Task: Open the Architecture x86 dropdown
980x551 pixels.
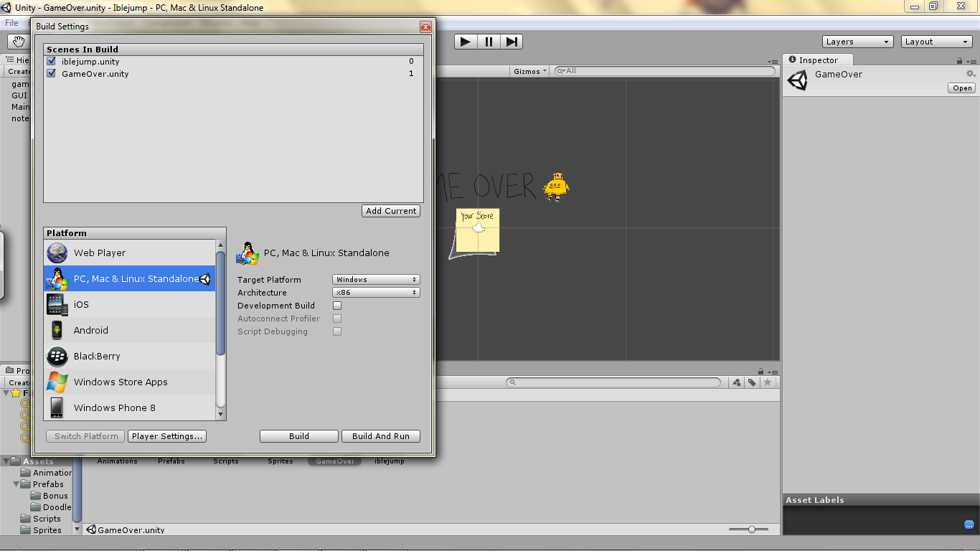Action: coord(376,293)
